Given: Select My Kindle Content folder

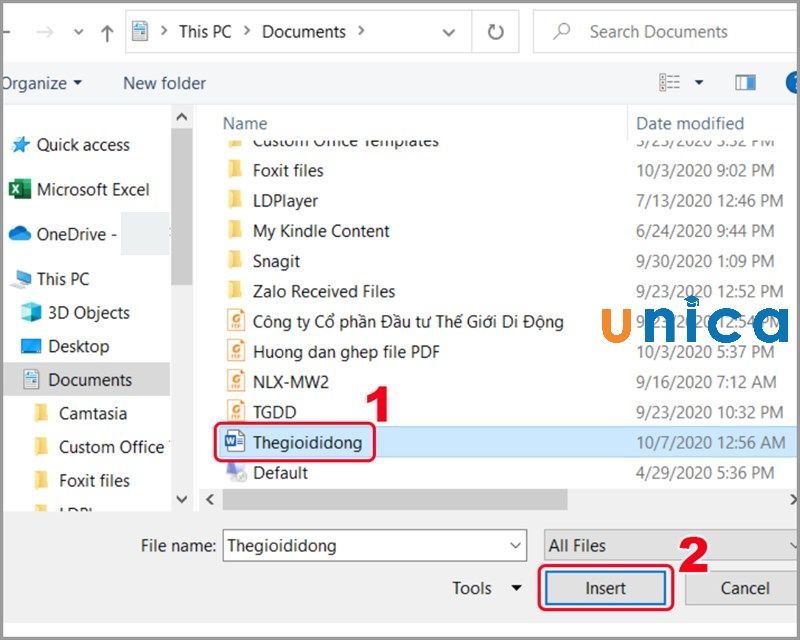Looking at the screenshot, I should click(x=321, y=231).
